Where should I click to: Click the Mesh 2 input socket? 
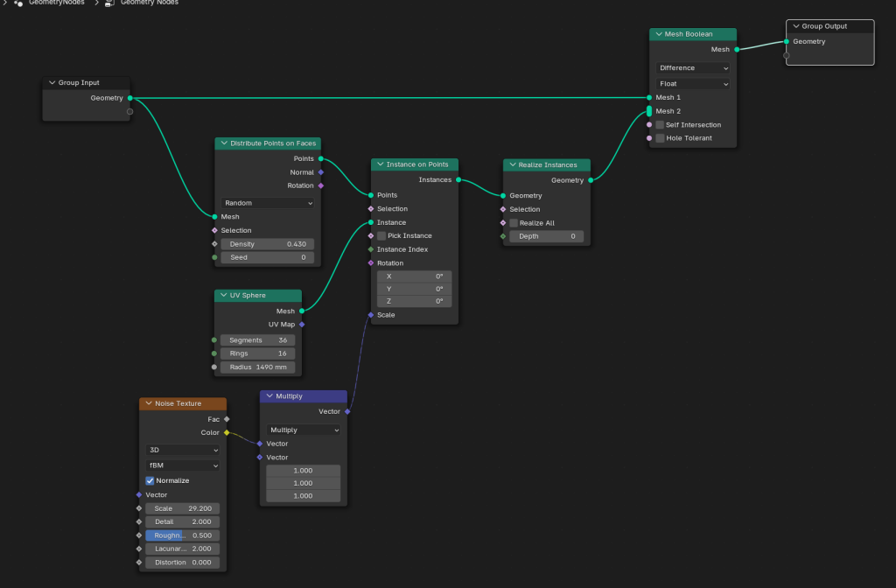(x=649, y=111)
